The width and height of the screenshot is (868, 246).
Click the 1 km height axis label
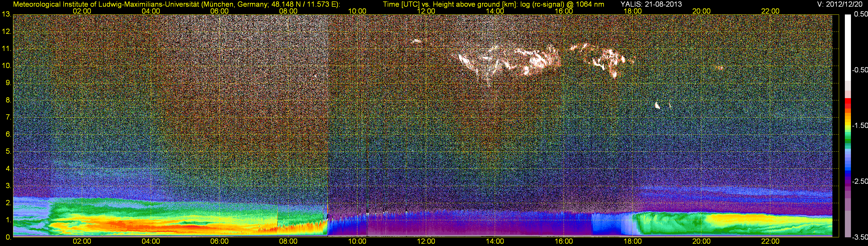8,220
